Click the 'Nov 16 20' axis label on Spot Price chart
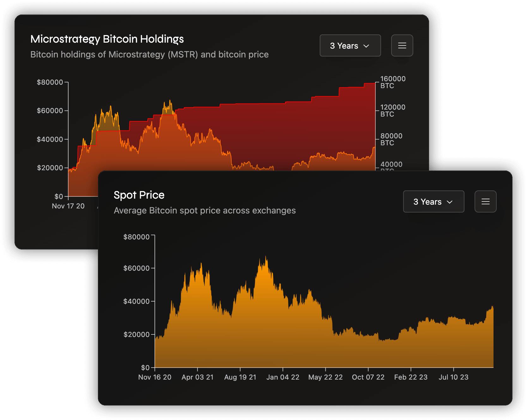527x420 pixels. click(155, 377)
